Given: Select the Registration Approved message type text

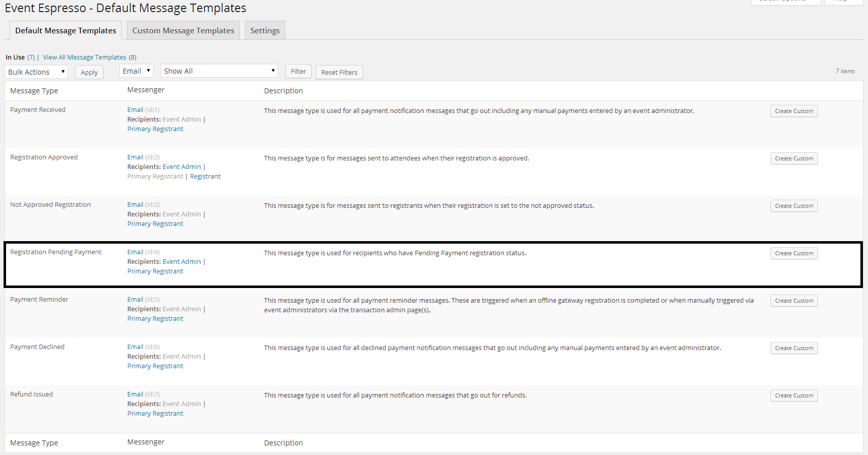Looking at the screenshot, I should [44, 157].
